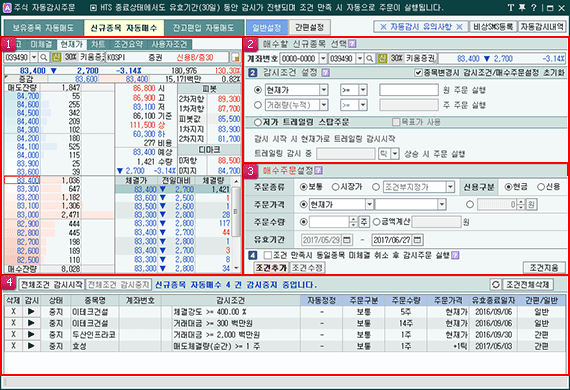Click the stock search magnifier in the quote panel

(x=44, y=57)
